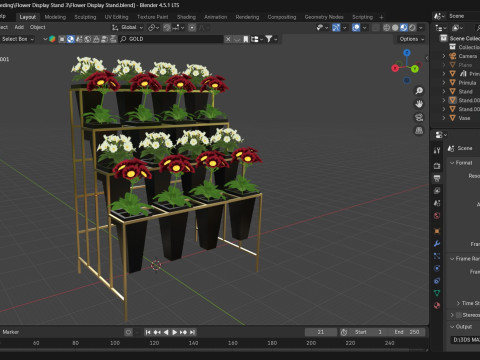
Task: Open the Scene properties tab
Action: click(x=437, y=203)
